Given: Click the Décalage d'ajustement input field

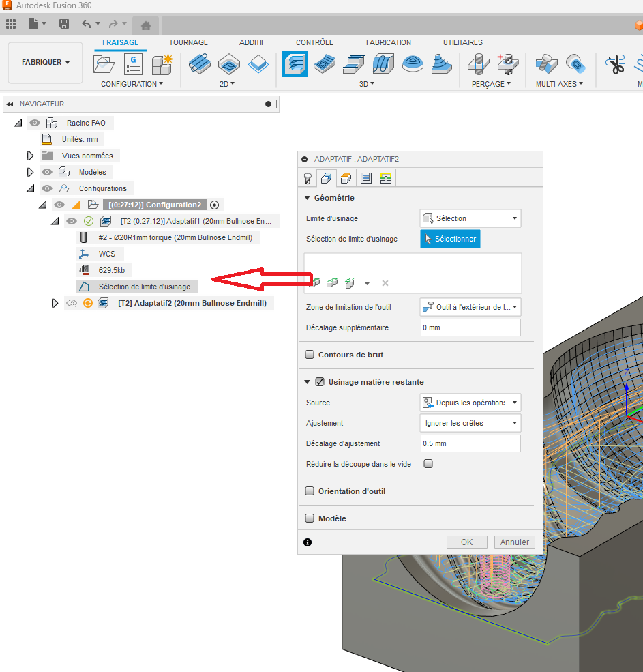Looking at the screenshot, I should point(470,443).
